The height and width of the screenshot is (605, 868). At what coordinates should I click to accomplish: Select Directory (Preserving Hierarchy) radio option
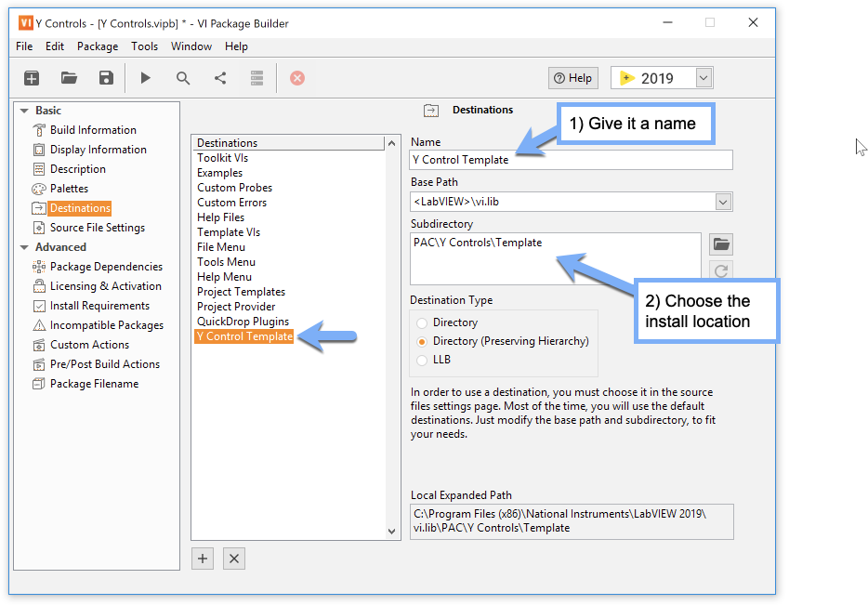[x=422, y=341]
